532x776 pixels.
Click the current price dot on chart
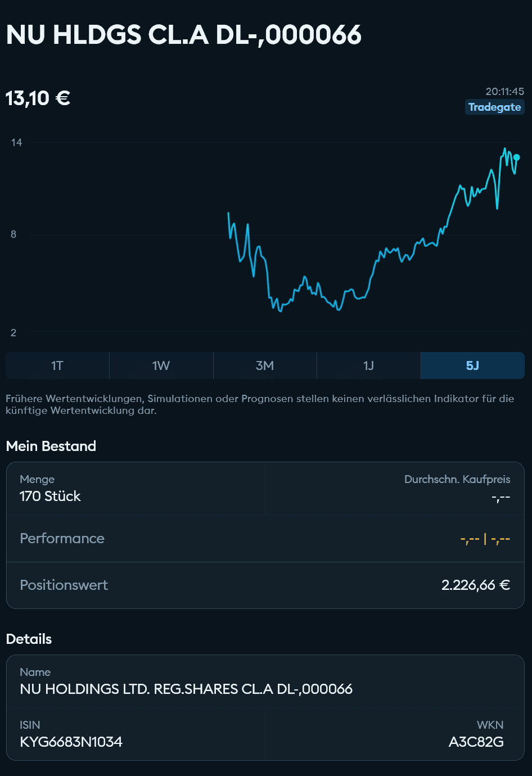pos(516,157)
